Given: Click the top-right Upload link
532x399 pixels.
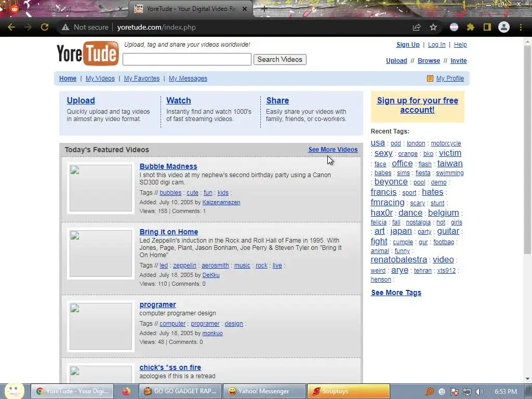Looking at the screenshot, I should [396, 61].
